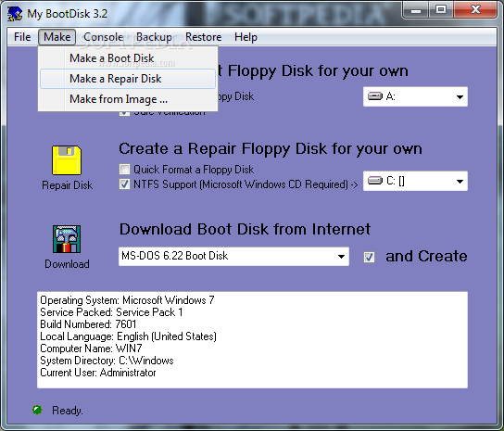Click the Download label button
Screen dimensions: 504x431
67,264
